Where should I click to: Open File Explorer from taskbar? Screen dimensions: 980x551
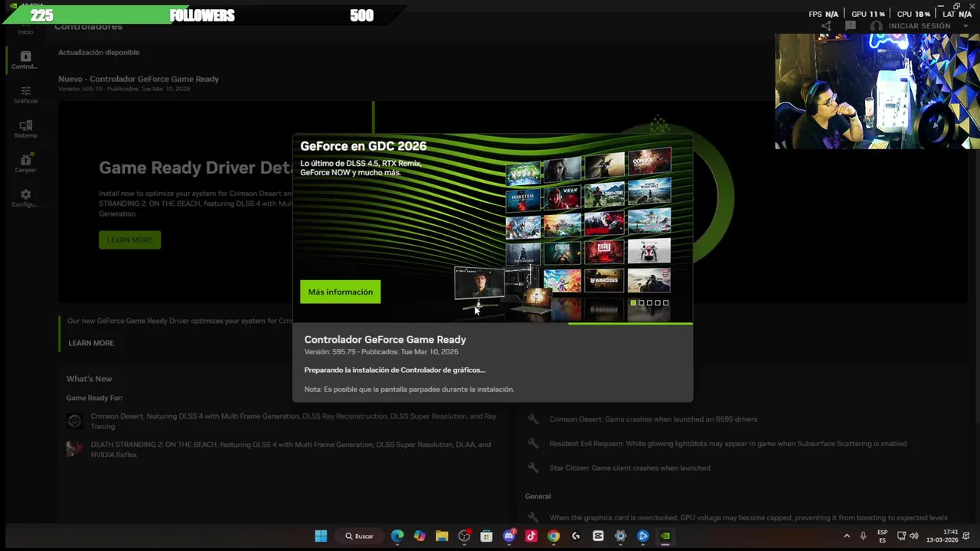tap(442, 536)
